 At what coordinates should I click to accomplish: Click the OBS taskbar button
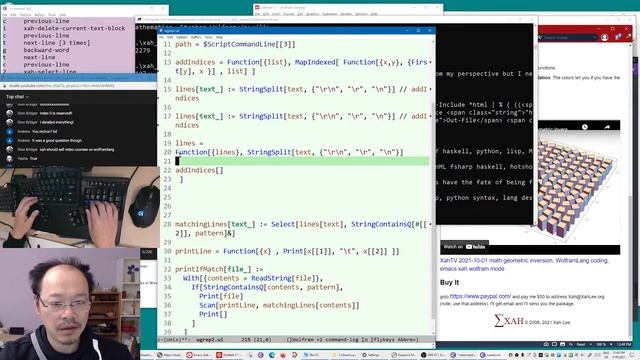point(433,355)
